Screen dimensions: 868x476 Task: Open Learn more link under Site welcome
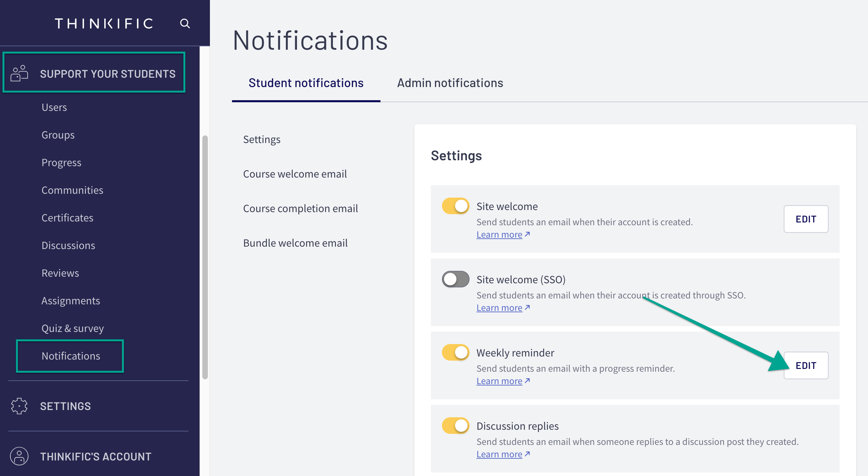(x=499, y=235)
